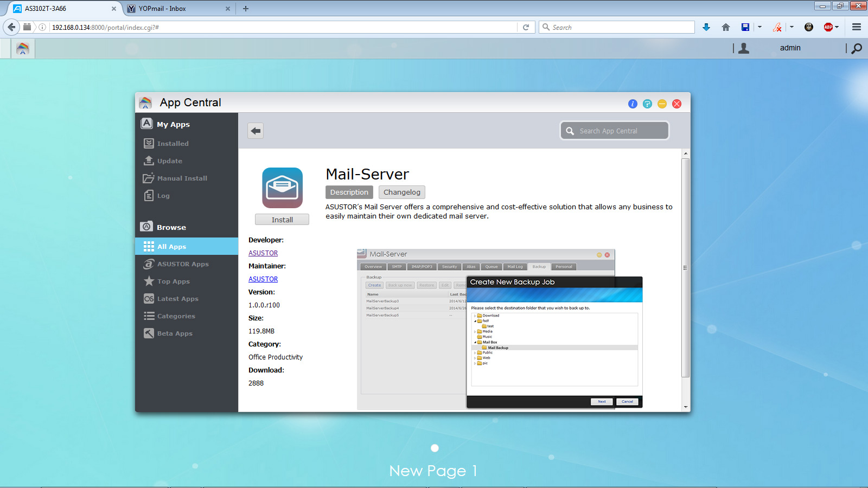The width and height of the screenshot is (868, 488).
Task: Click download count 2888
Action: 256,383
